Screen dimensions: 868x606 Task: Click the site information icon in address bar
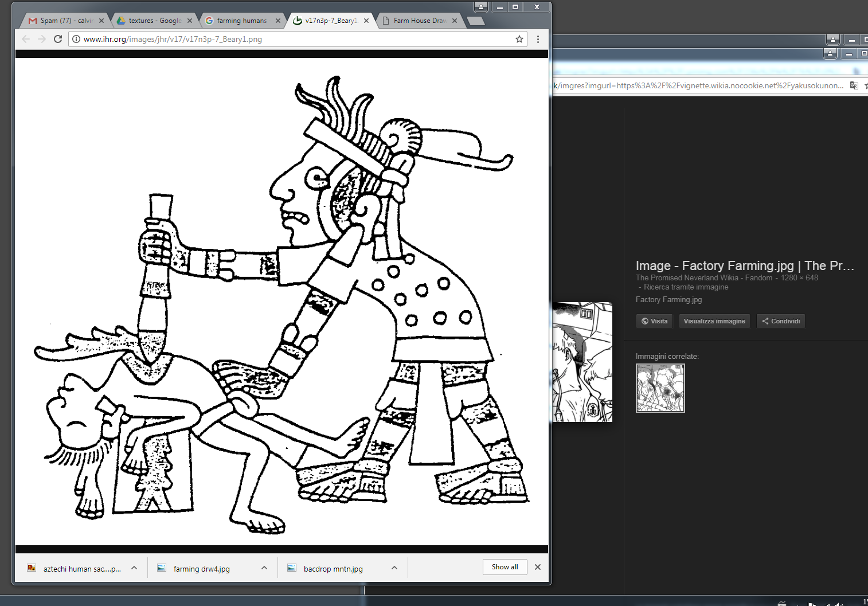coord(76,39)
